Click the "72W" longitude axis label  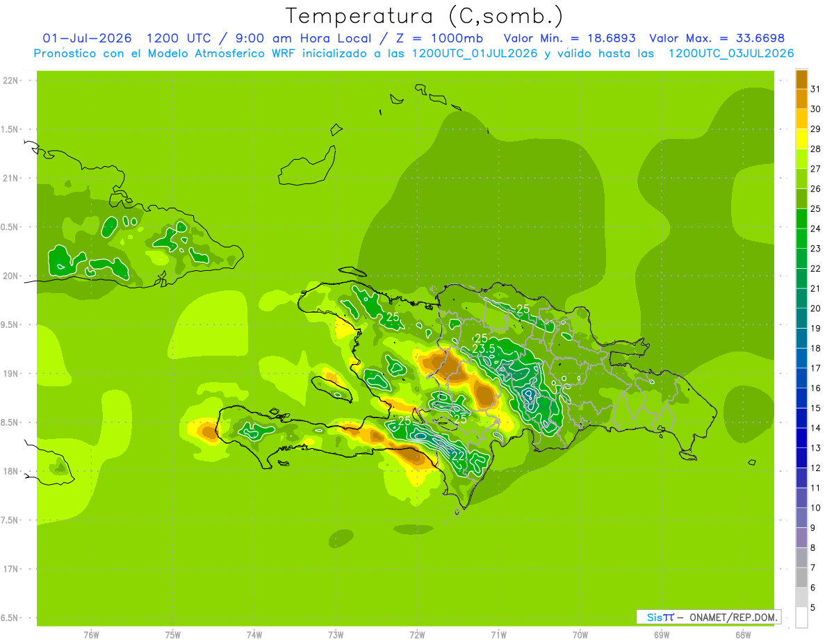click(x=417, y=635)
